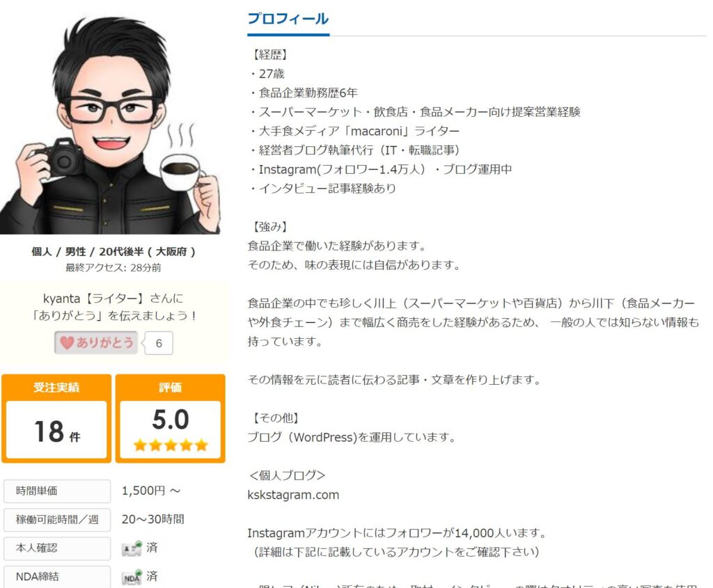This screenshot has width=713, height=588.
Task: Click the 1,500円 〜 hourly rate value
Action: pyautogui.click(x=151, y=491)
